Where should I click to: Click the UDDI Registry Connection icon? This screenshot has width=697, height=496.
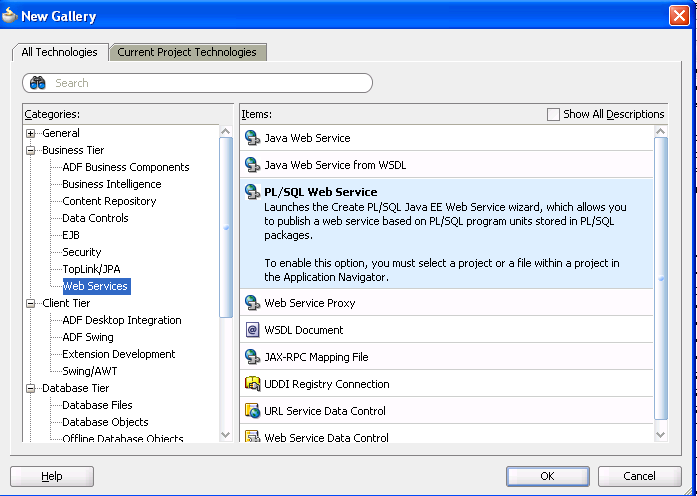252,384
